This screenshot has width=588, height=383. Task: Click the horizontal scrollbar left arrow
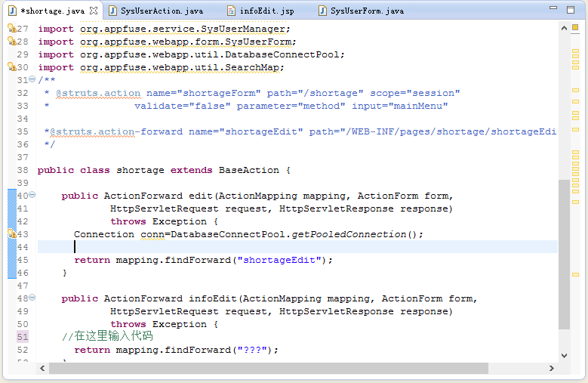coord(42,369)
